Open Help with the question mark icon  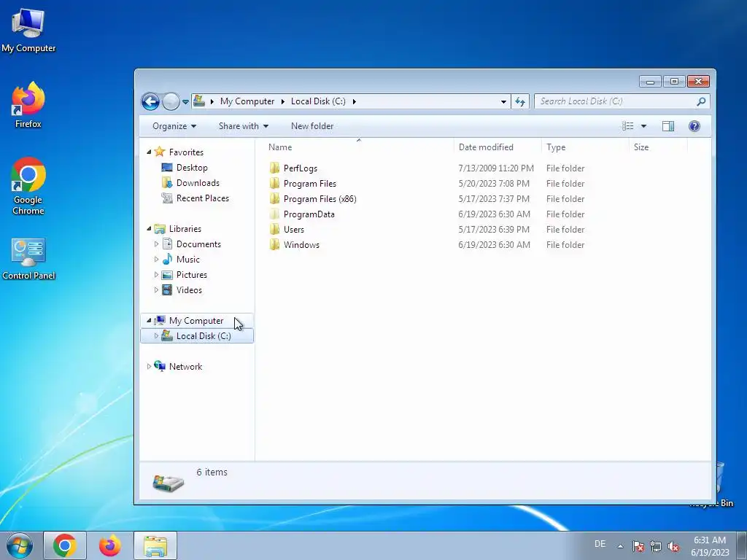click(x=694, y=126)
